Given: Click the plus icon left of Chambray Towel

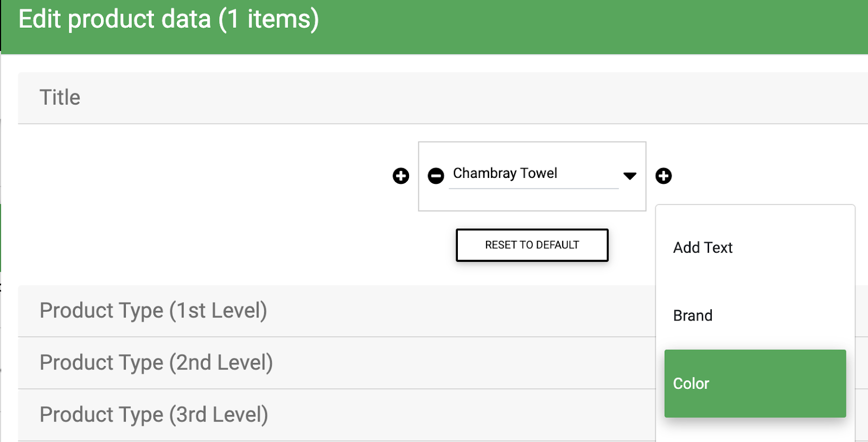Looking at the screenshot, I should (401, 176).
